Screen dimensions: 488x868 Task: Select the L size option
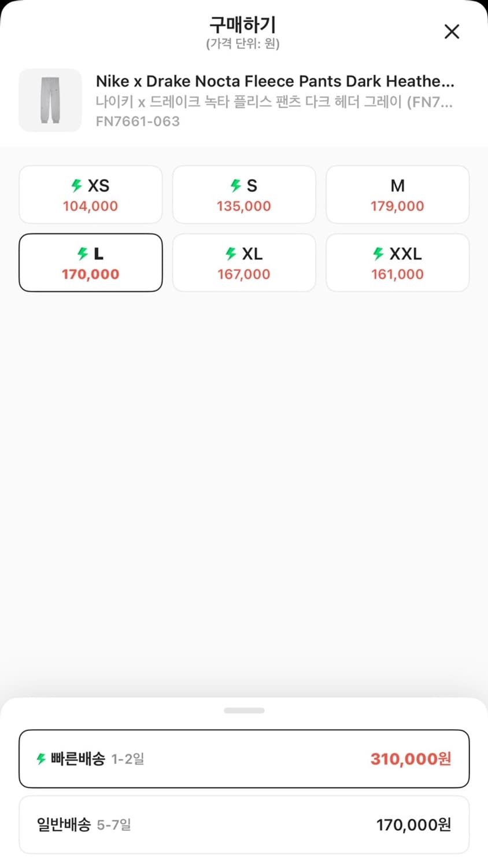(x=91, y=263)
